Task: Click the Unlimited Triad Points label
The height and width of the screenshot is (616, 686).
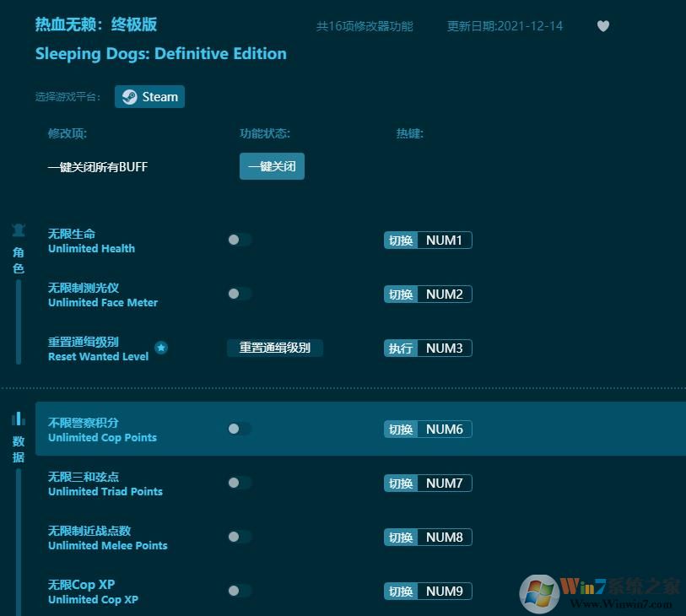Action: pos(105,491)
